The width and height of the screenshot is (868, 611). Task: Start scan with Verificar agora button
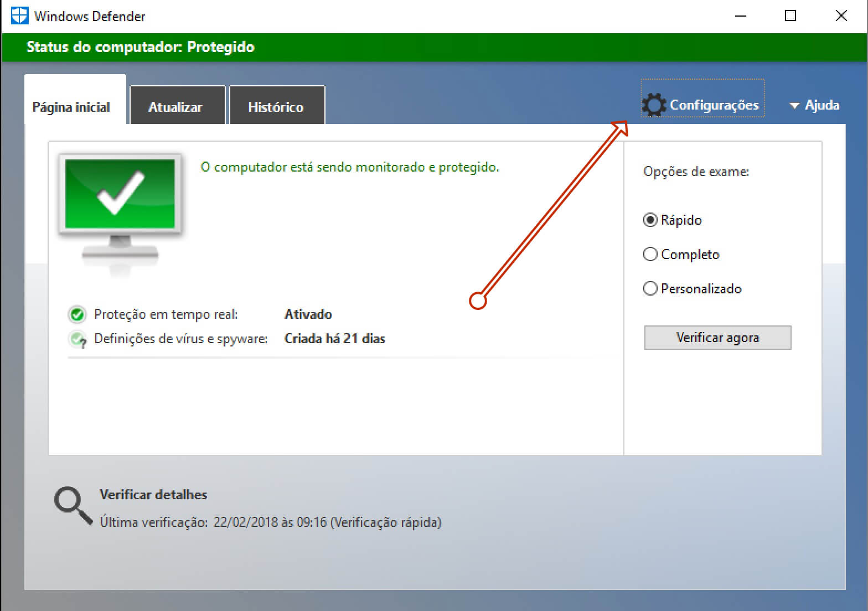coord(717,338)
